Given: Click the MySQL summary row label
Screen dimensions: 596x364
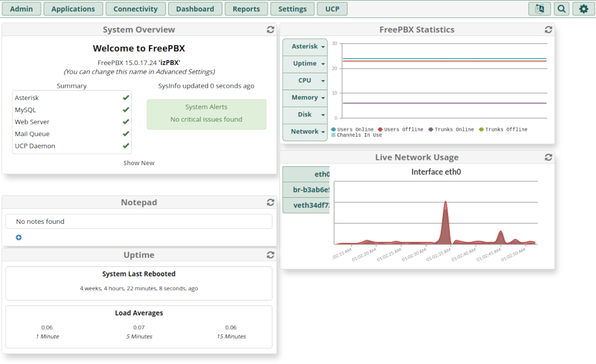Looking at the screenshot, I should 26,110.
